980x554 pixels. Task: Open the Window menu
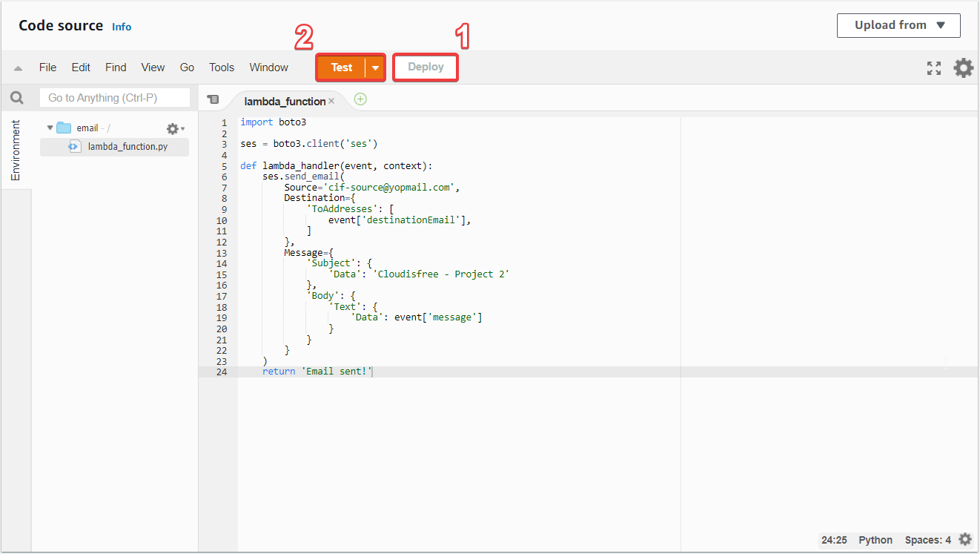268,67
